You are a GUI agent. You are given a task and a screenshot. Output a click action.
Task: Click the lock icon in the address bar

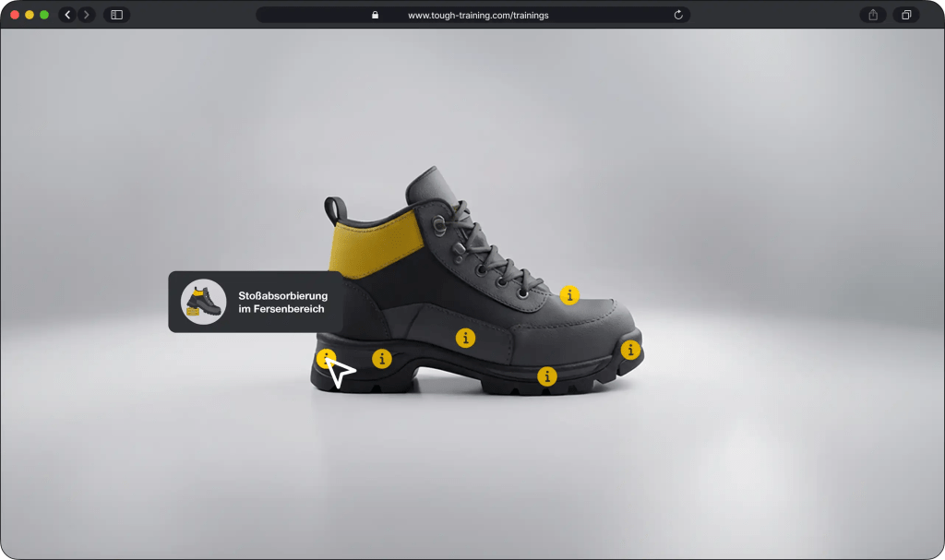pos(375,15)
